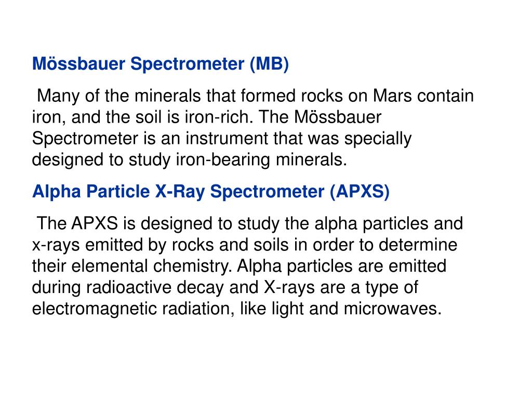The height and width of the screenshot is (399, 532).
Task: Click the word 'x-rays' starting second paragraph line
Action: coord(56,245)
